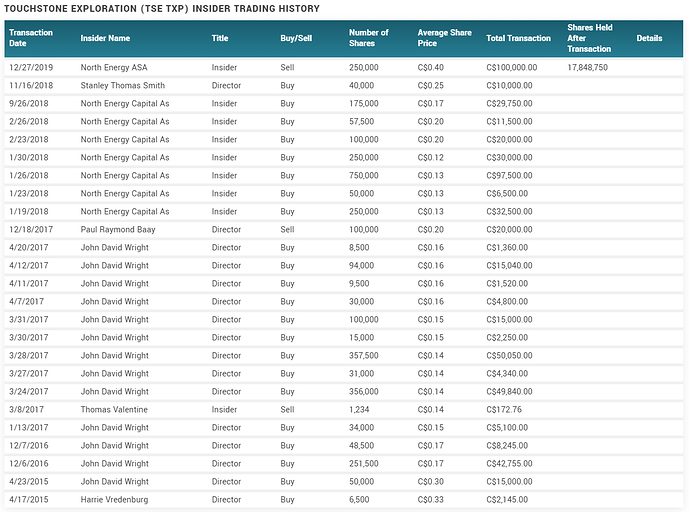
Task: Click the Shares Held After Transaction header
Action: [x=590, y=38]
